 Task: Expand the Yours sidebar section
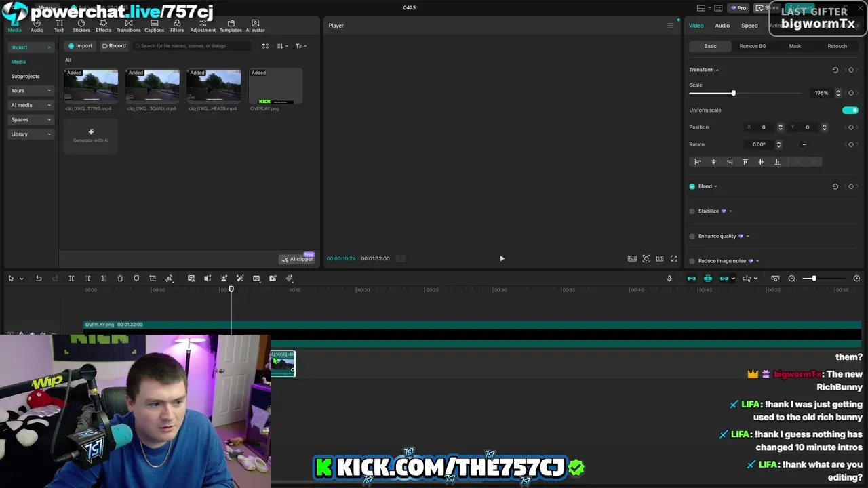pos(31,91)
